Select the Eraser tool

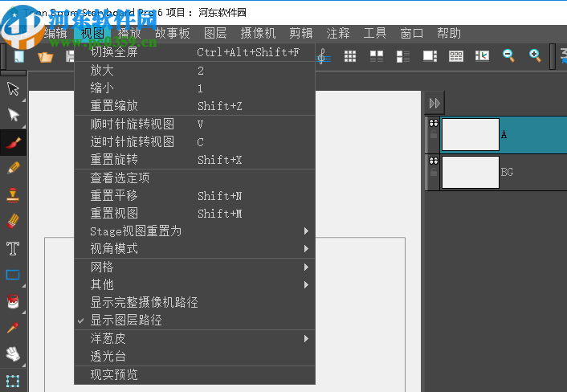[x=13, y=221]
